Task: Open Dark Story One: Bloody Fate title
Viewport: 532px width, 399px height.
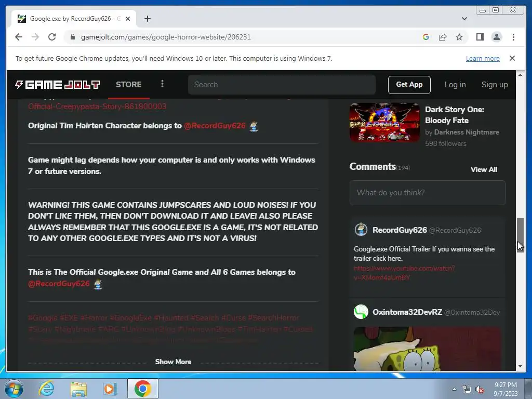Action: 454,115
